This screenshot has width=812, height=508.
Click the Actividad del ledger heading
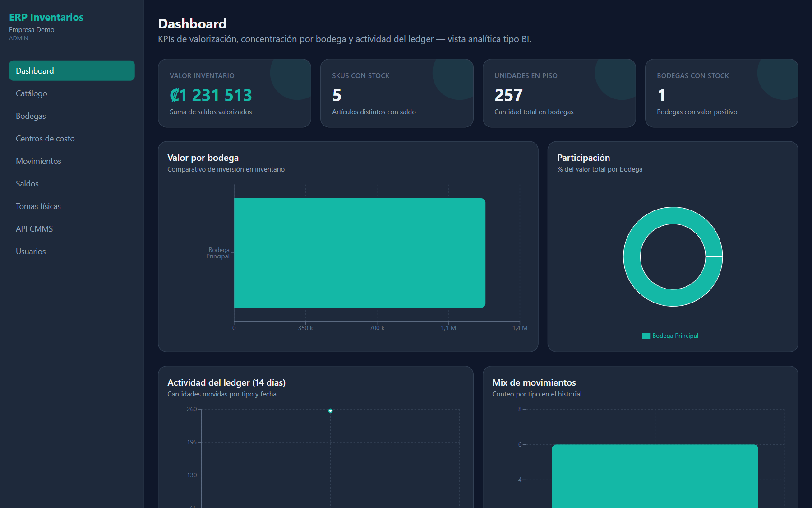[x=226, y=382]
